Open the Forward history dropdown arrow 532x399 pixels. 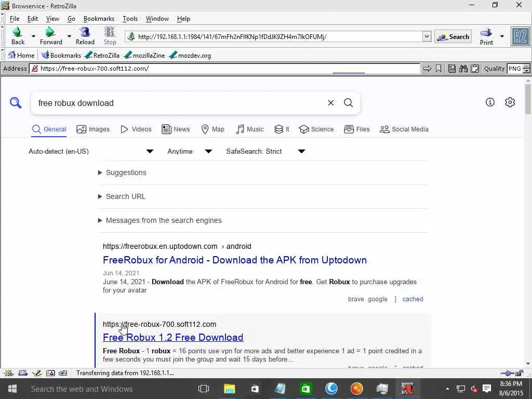[69, 36]
